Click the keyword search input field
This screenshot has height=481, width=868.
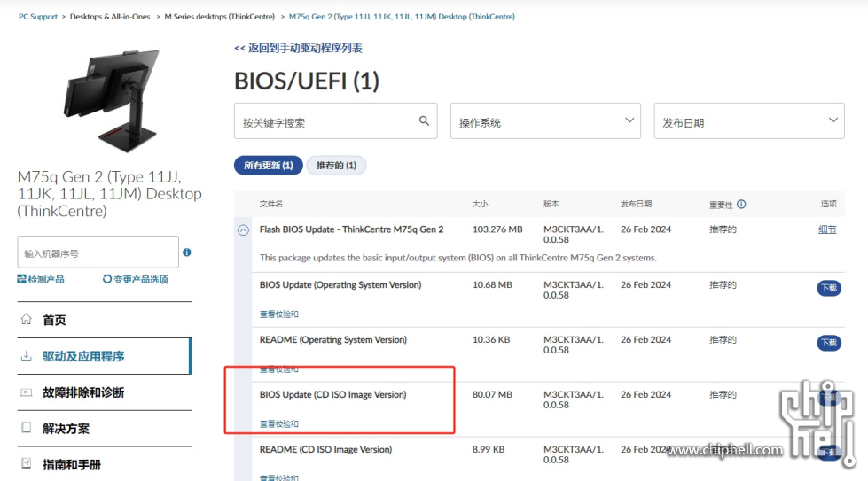point(335,120)
